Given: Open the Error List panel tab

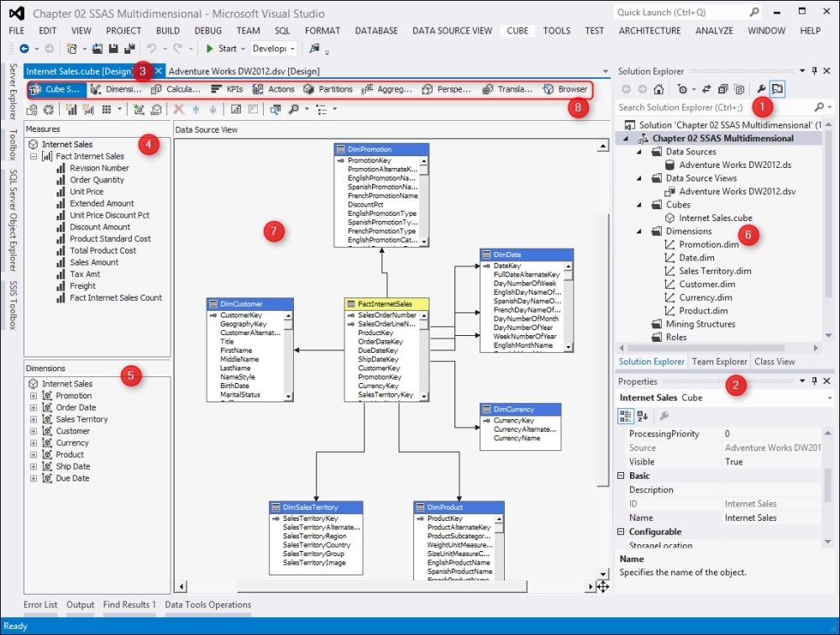Looking at the screenshot, I should tap(40, 605).
